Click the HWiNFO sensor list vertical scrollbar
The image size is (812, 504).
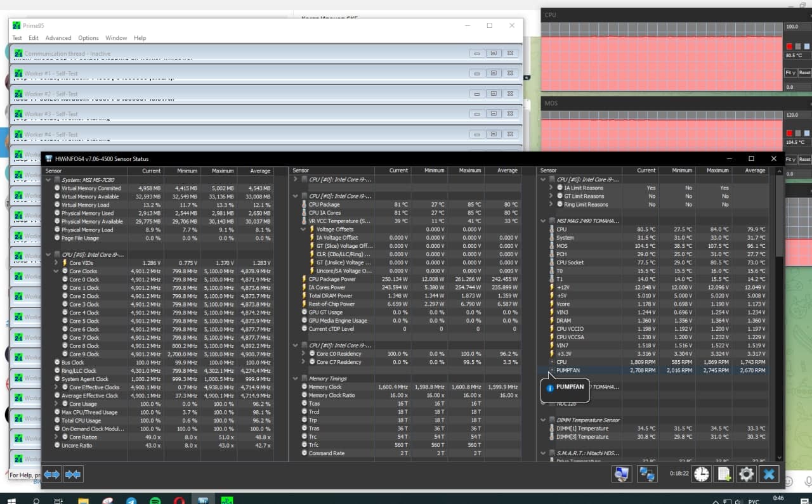click(x=780, y=216)
